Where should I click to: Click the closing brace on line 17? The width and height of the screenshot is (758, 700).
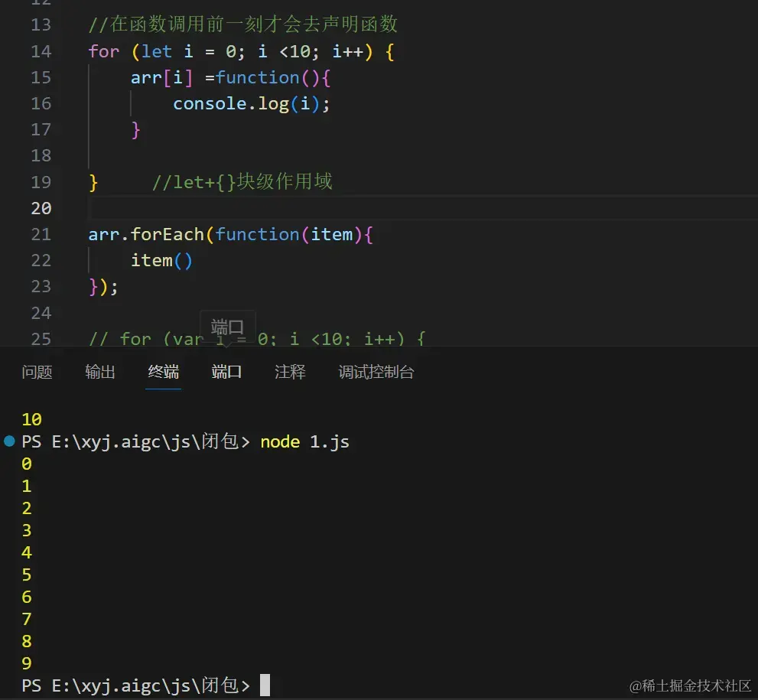[136, 130]
